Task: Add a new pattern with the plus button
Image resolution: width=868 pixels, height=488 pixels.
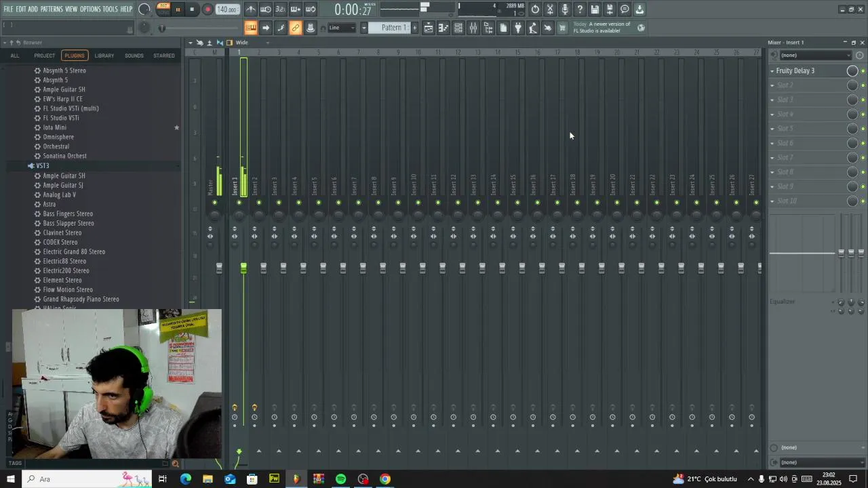Action: click(415, 28)
